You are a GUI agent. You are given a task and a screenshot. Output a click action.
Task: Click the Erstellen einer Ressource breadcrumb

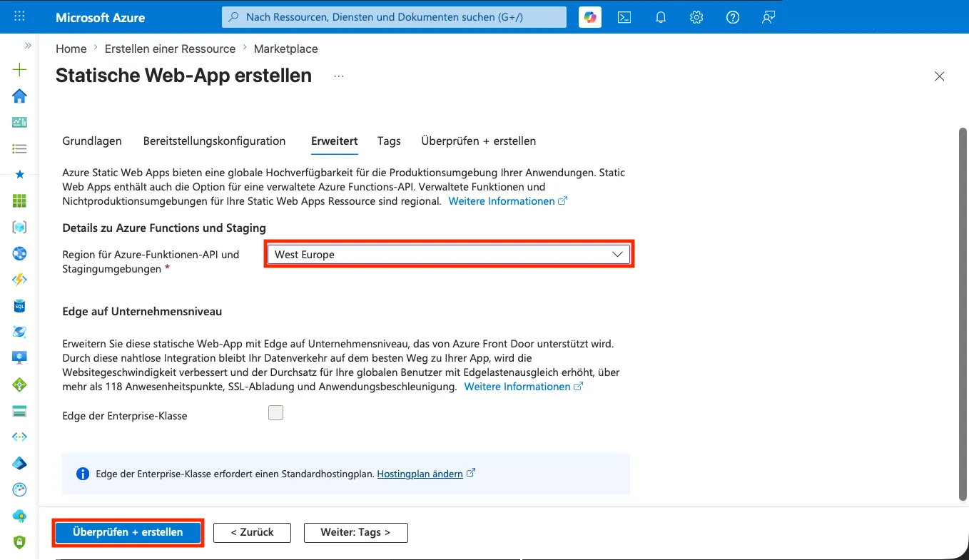point(170,49)
